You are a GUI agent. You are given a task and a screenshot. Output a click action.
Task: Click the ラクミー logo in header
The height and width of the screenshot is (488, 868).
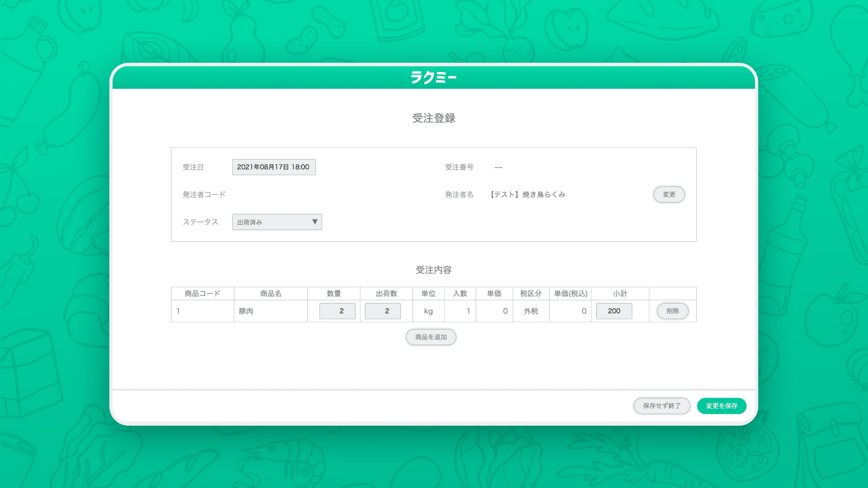434,77
